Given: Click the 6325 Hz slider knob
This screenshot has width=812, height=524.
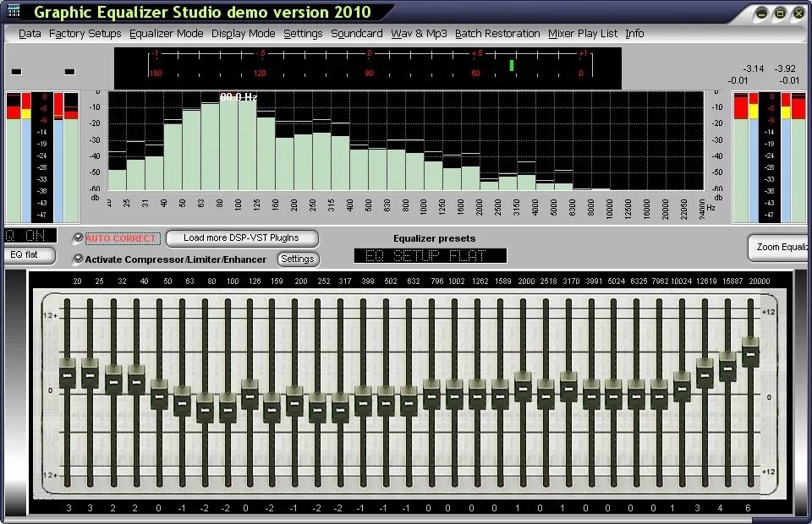Looking at the screenshot, I should coord(636,395).
